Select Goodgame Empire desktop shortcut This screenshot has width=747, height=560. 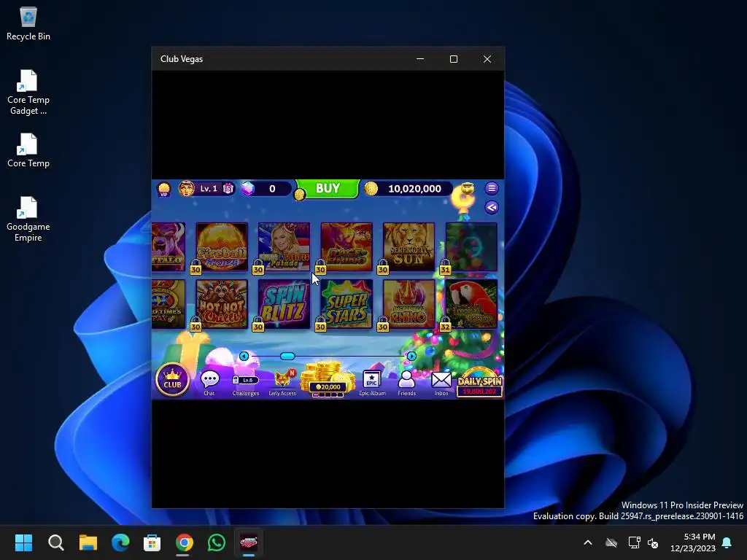pos(28,219)
